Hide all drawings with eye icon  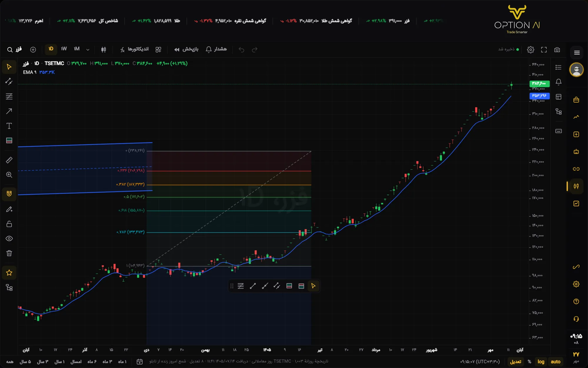9,238
